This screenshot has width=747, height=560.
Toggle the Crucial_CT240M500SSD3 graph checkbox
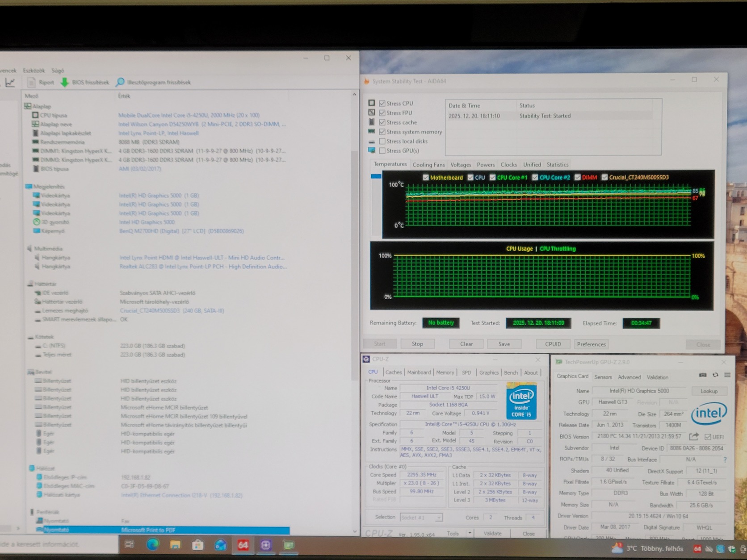click(x=604, y=177)
